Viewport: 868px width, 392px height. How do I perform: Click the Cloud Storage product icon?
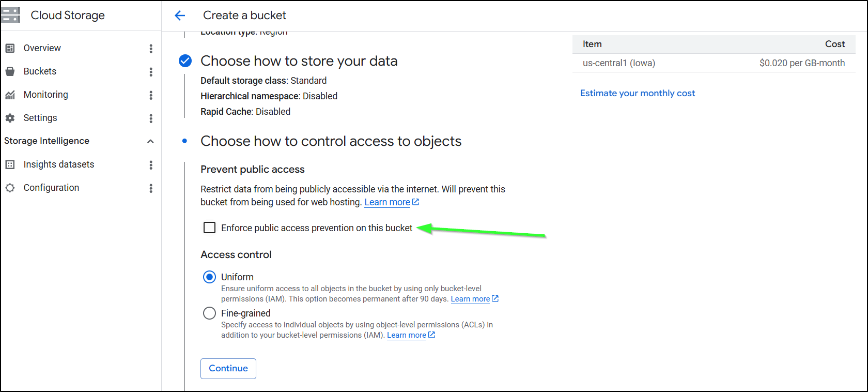[x=11, y=15]
